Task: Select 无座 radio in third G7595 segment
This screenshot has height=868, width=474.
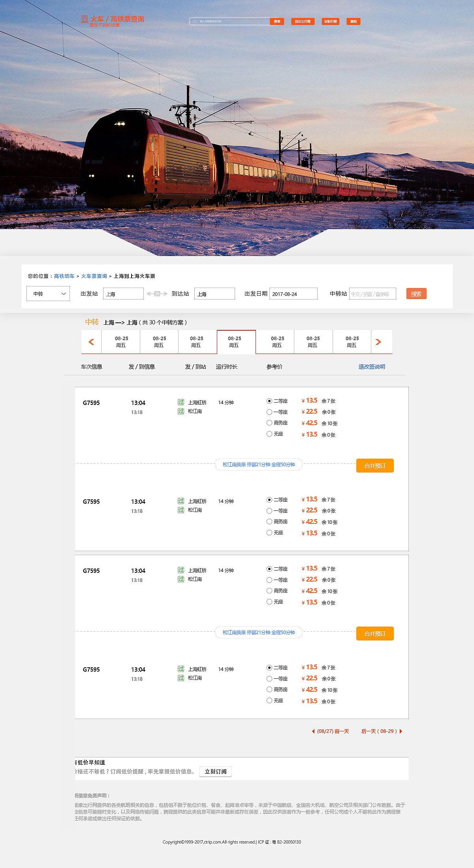Action: [269, 602]
